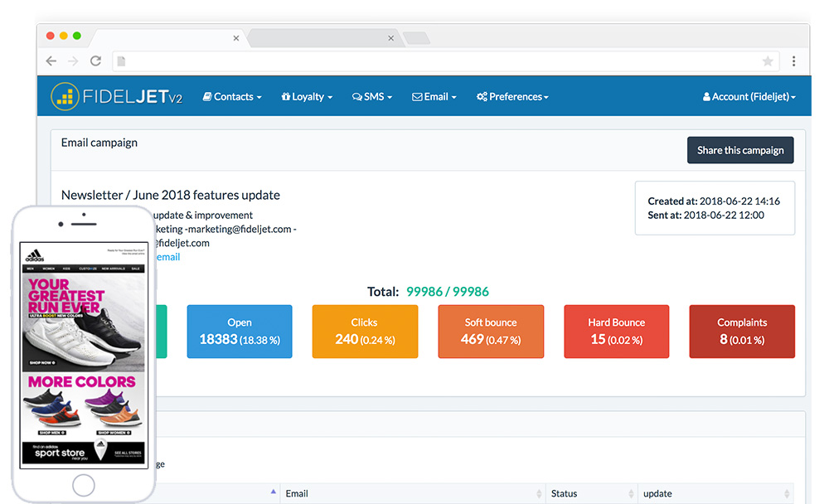Close the first browser tab

(x=236, y=38)
